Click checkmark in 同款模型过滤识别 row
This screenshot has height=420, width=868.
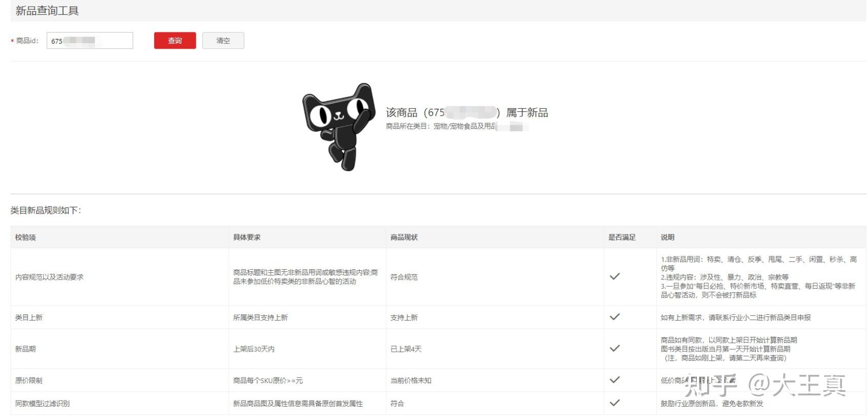coord(615,403)
